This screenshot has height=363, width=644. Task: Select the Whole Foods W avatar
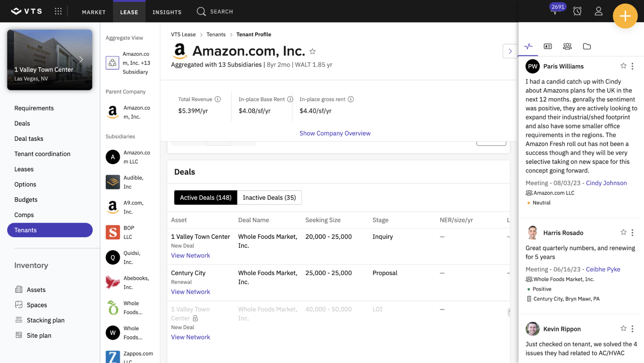113,333
